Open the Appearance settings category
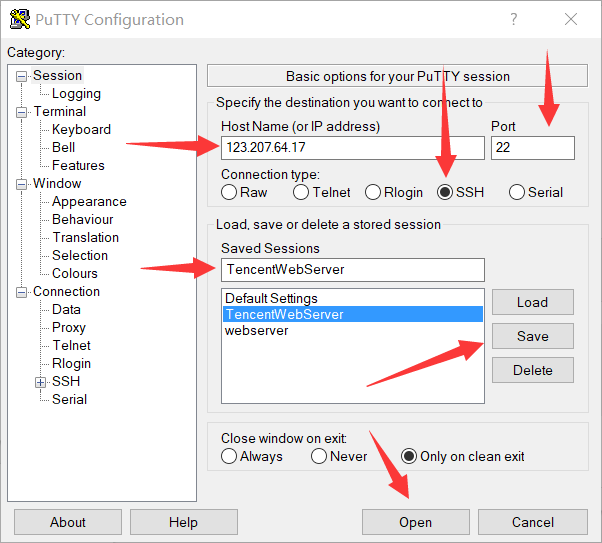 click(x=89, y=202)
